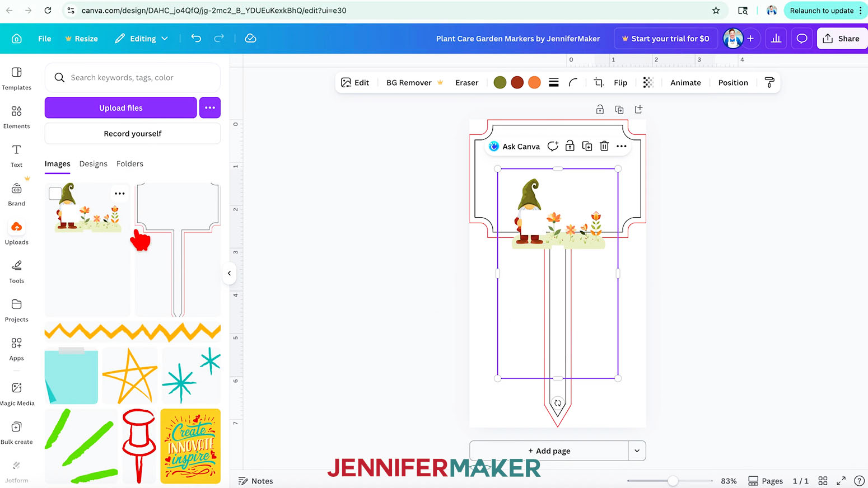Adjust the zoom slider handle
The width and height of the screenshot is (868, 488).
point(673,481)
